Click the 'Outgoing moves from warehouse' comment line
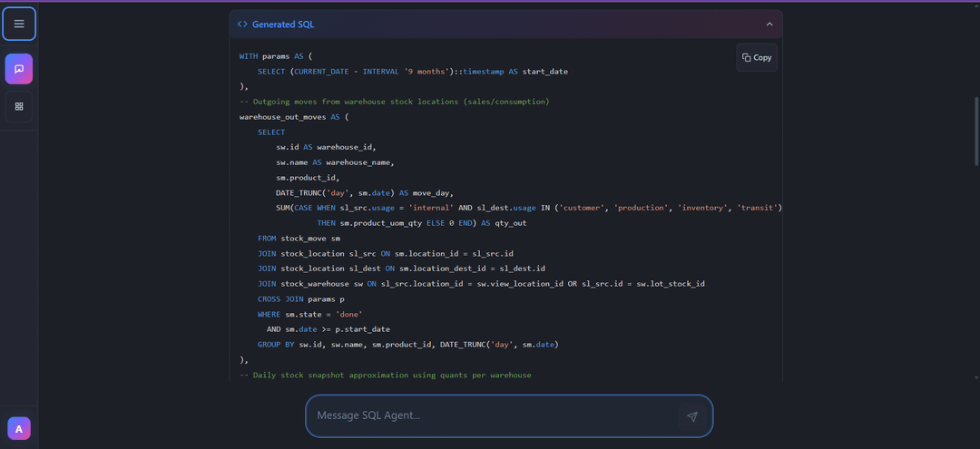 point(394,102)
